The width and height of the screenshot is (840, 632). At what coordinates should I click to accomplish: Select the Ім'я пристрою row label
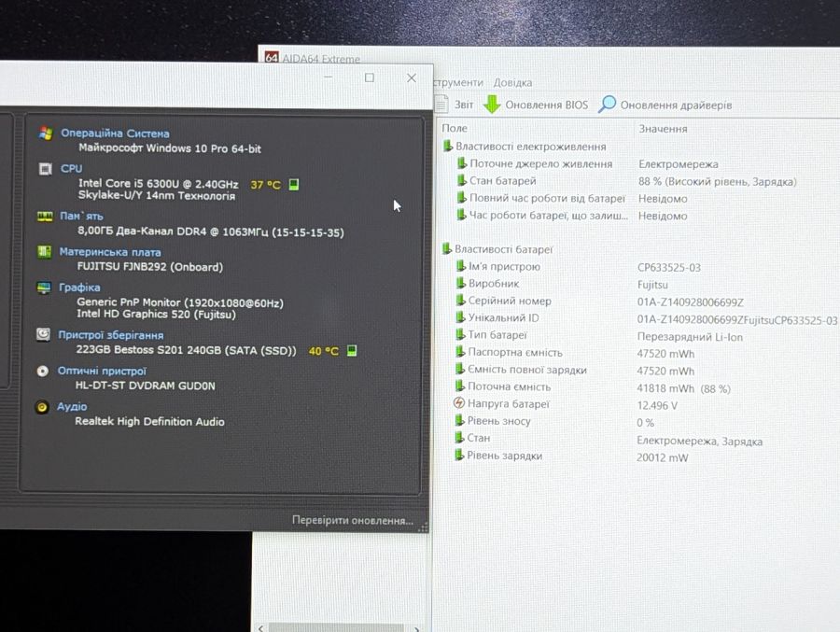click(x=504, y=266)
